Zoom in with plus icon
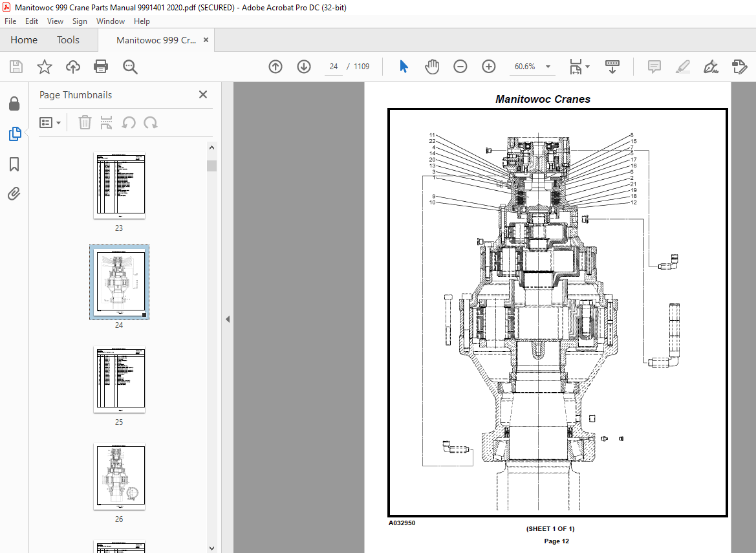The width and height of the screenshot is (756, 553). pyautogui.click(x=489, y=67)
